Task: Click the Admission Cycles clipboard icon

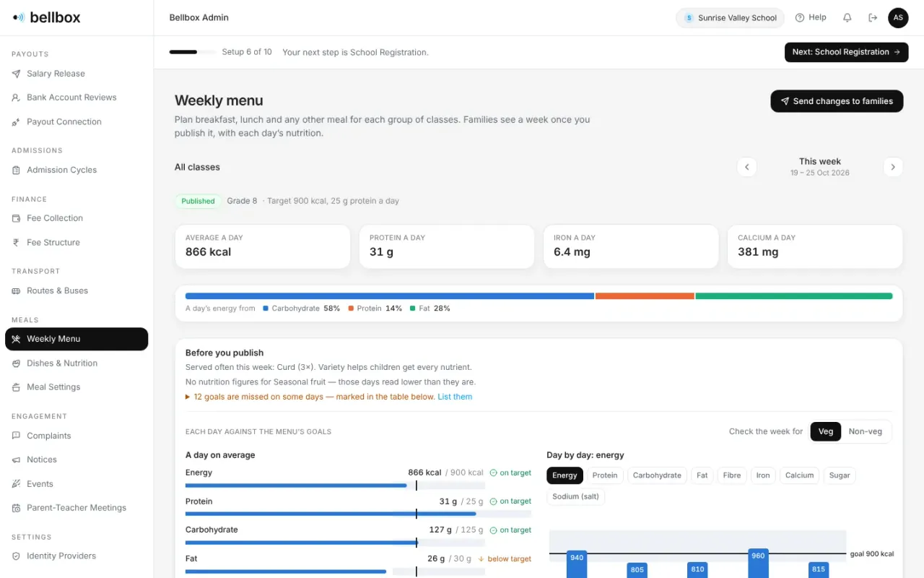Action: point(16,171)
